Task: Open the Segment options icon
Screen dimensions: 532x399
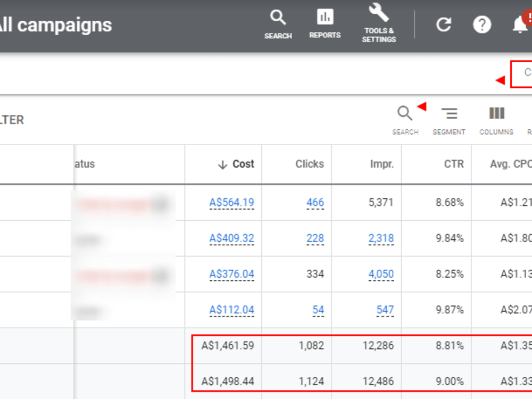Action: click(449, 121)
